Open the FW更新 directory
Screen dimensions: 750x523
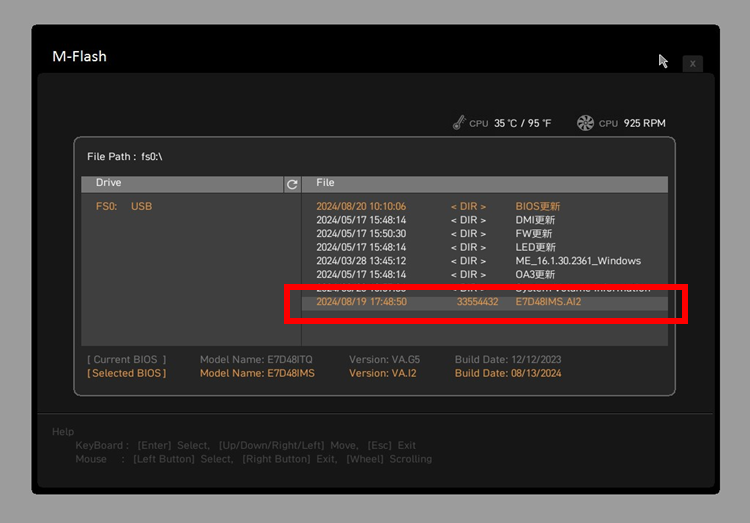[533, 234]
